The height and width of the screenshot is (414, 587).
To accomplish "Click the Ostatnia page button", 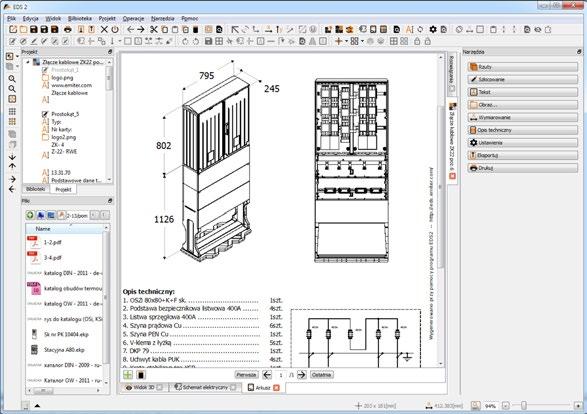I will coord(322,375).
